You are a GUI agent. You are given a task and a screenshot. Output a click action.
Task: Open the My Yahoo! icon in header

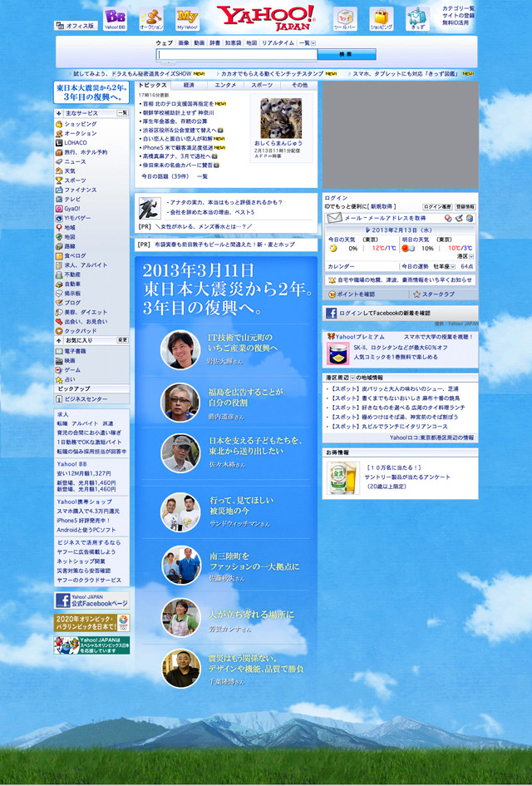click(x=187, y=20)
